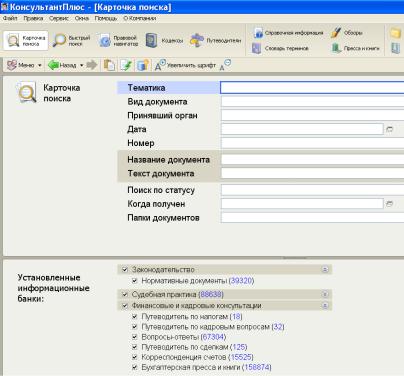
Task: Open the Окна menu
Action: click(x=82, y=18)
